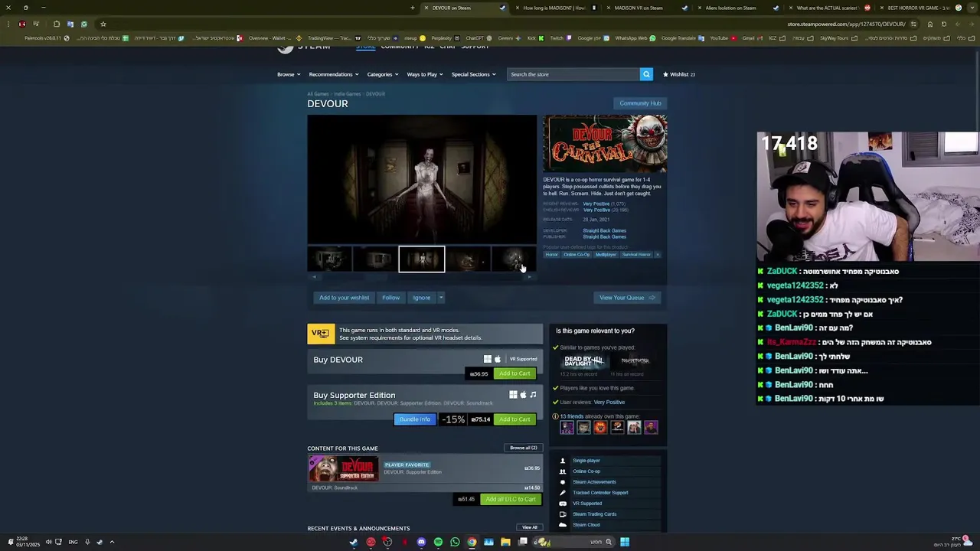The image size is (980, 551).
Task: Select the fourth screenshot thumbnail
Action: point(468,259)
